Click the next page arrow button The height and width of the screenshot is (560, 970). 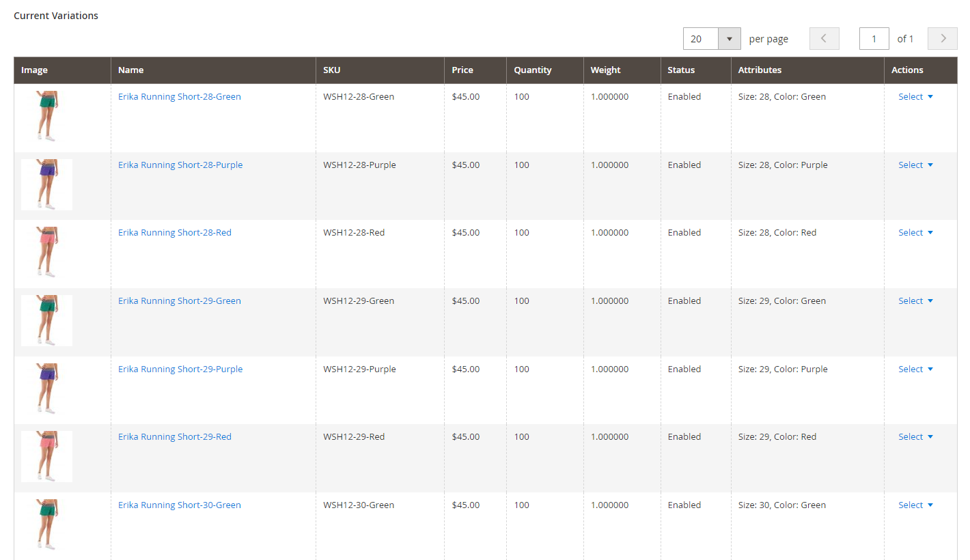(942, 39)
